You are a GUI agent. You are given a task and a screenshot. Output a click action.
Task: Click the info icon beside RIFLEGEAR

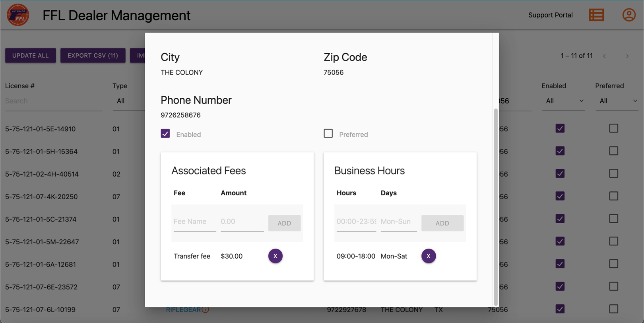tap(206, 309)
